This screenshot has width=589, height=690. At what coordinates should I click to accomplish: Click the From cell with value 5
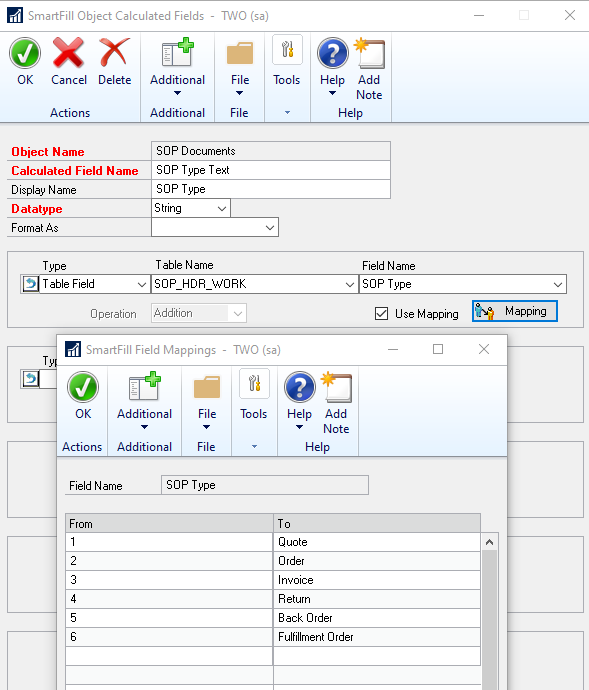click(x=169, y=618)
